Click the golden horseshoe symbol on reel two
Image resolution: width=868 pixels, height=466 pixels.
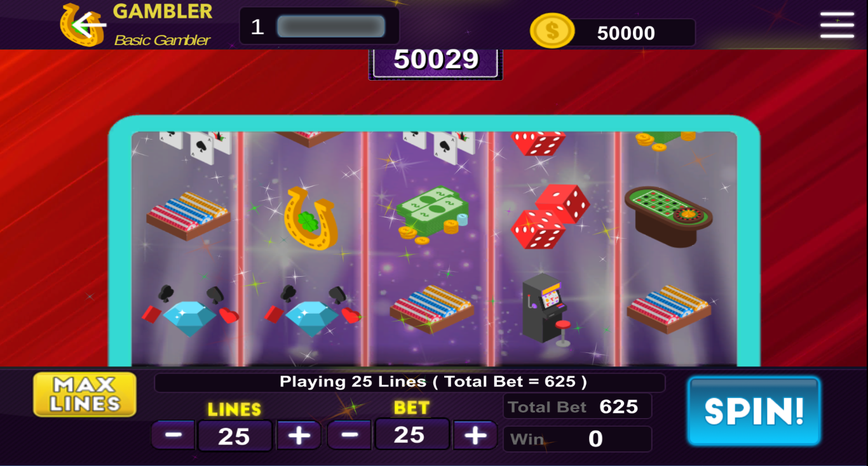pyautogui.click(x=309, y=218)
